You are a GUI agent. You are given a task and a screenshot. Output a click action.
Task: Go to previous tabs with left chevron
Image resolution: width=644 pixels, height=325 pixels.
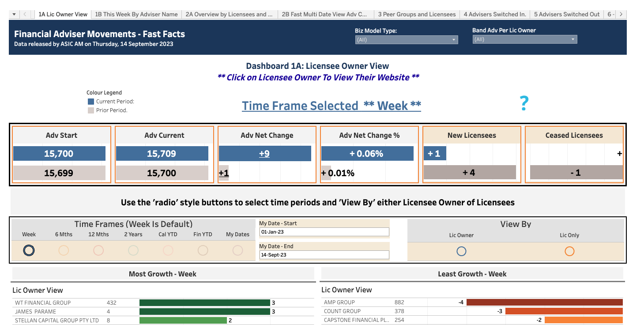25,14
